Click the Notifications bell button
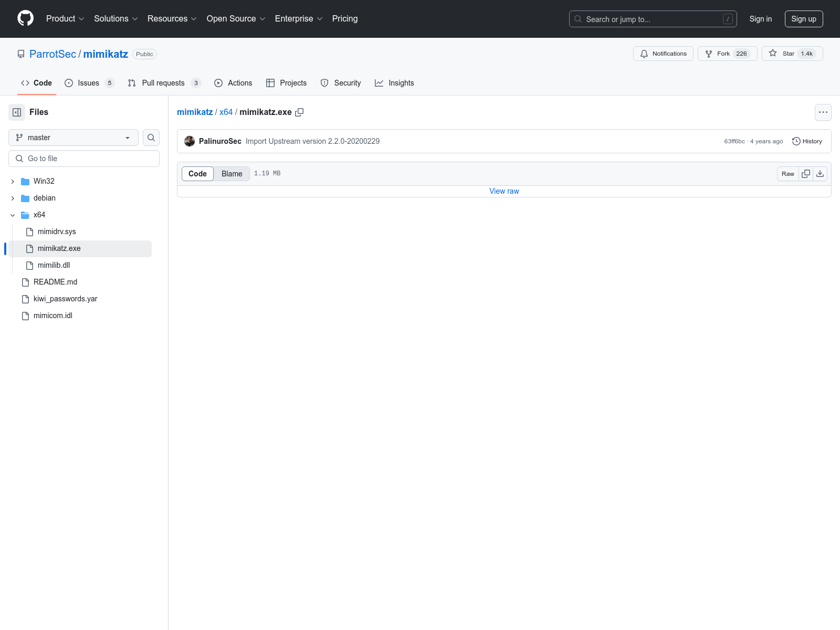This screenshot has width=840, height=630. pyautogui.click(x=663, y=54)
